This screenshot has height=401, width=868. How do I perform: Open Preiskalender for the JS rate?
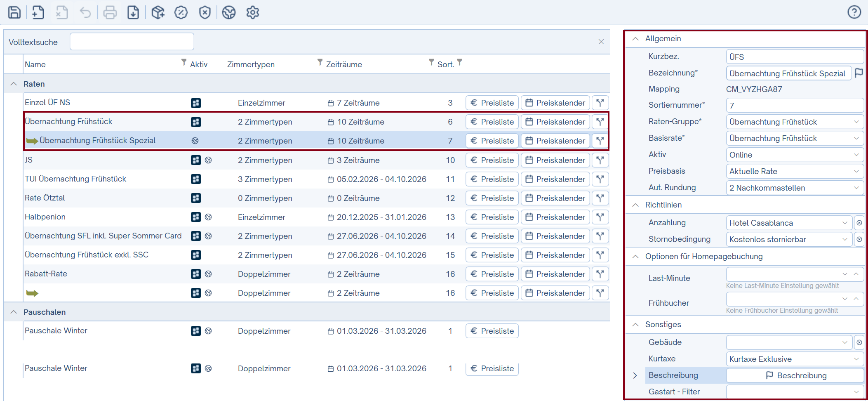point(555,160)
